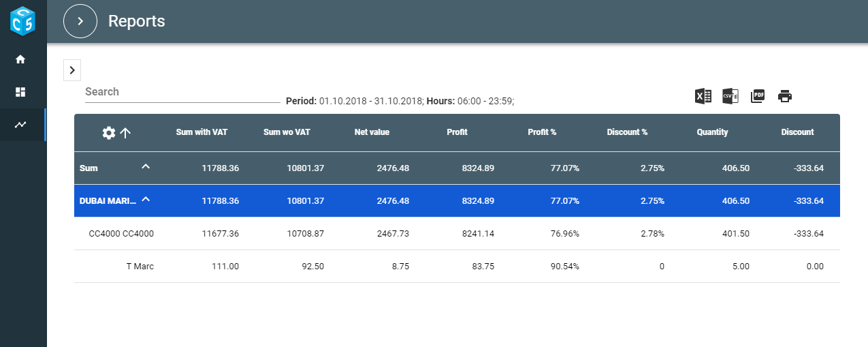The height and width of the screenshot is (347, 868).
Task: Export report as PDF
Action: pyautogui.click(x=758, y=96)
